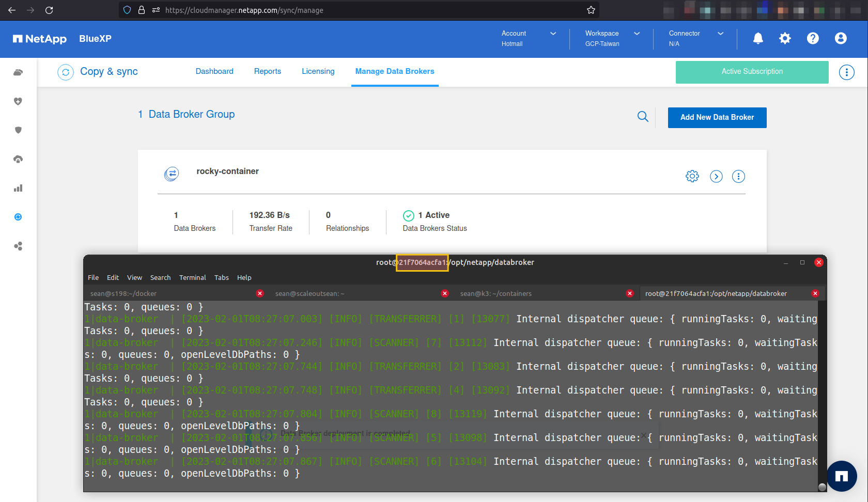Click the search magnifier for data brokers
Viewport: 868px width, 502px height.
[x=643, y=117]
